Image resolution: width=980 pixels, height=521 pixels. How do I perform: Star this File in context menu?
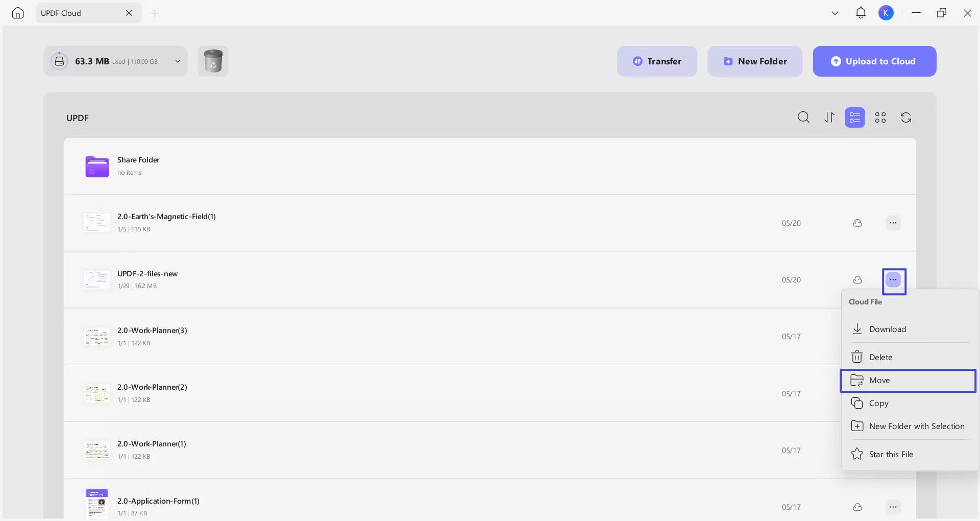coord(891,454)
